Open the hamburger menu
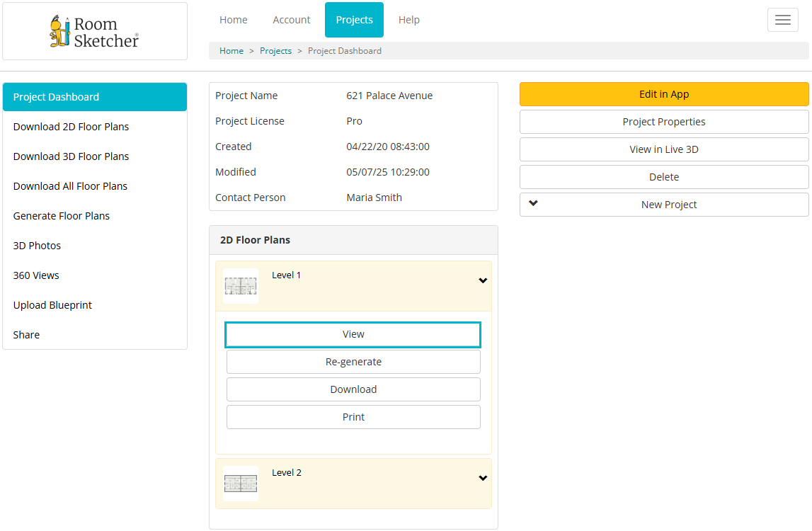Screen dimensions: 812x531 [x=782, y=20]
